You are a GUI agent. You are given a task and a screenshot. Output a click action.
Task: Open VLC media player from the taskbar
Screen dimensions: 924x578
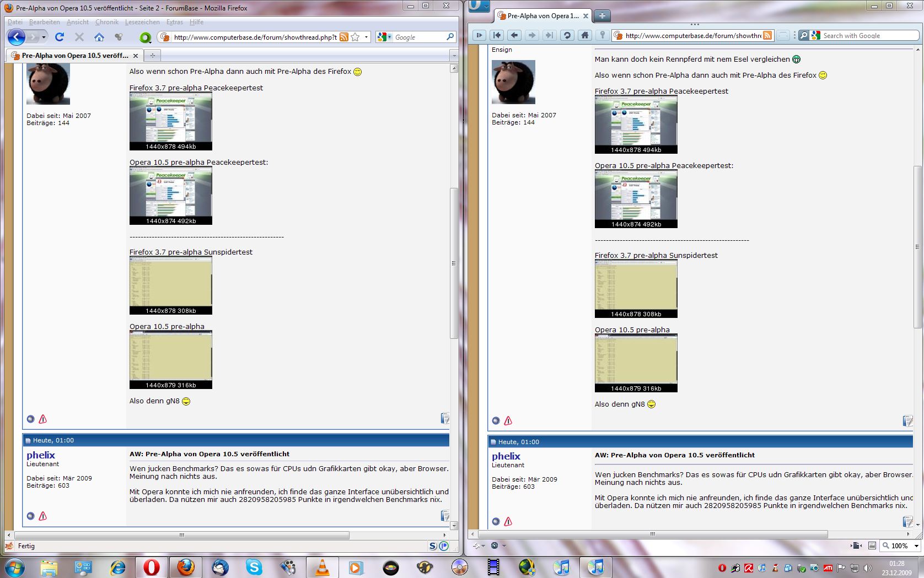(322, 567)
